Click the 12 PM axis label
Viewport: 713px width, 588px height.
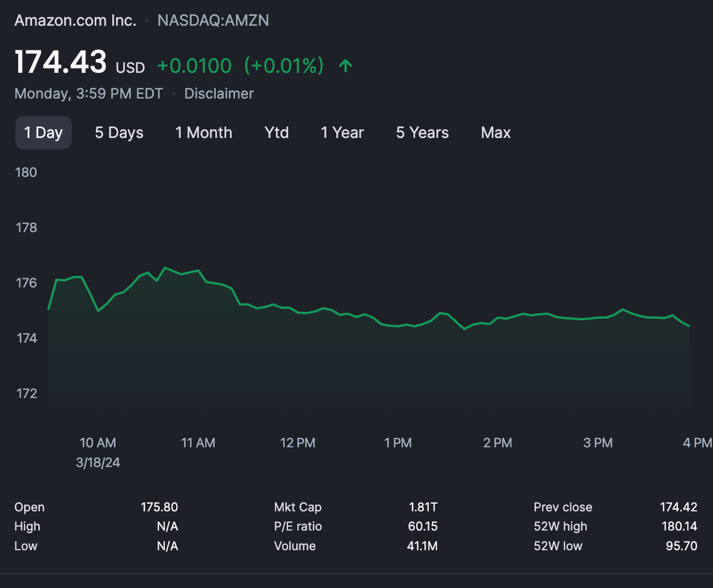pos(298,443)
